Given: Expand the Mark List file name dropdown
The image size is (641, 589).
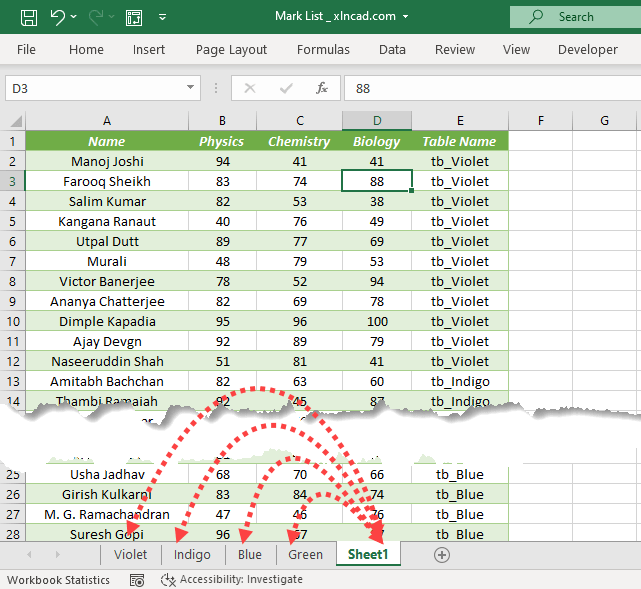Looking at the screenshot, I should point(406,17).
